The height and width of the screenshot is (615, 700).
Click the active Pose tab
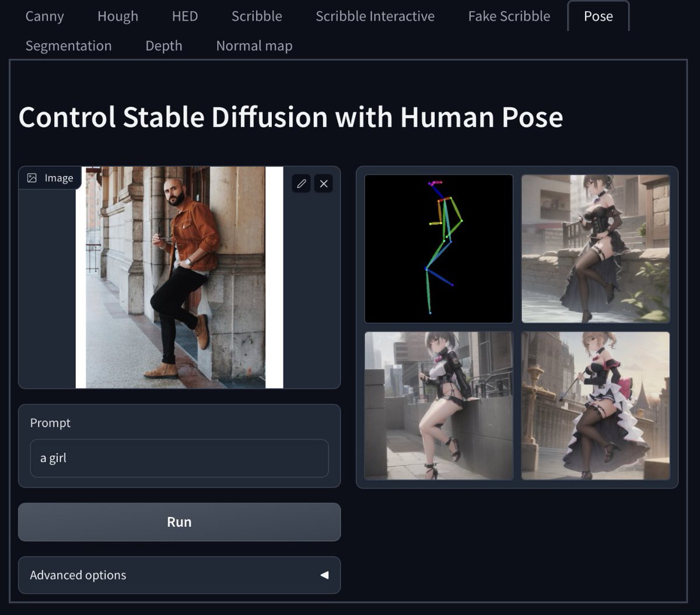[x=598, y=16]
